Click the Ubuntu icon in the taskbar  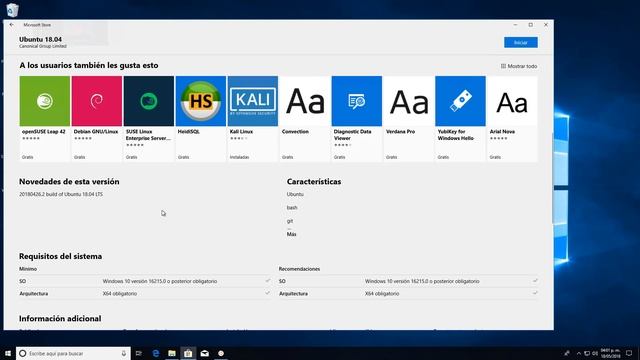pyautogui.click(x=221, y=353)
